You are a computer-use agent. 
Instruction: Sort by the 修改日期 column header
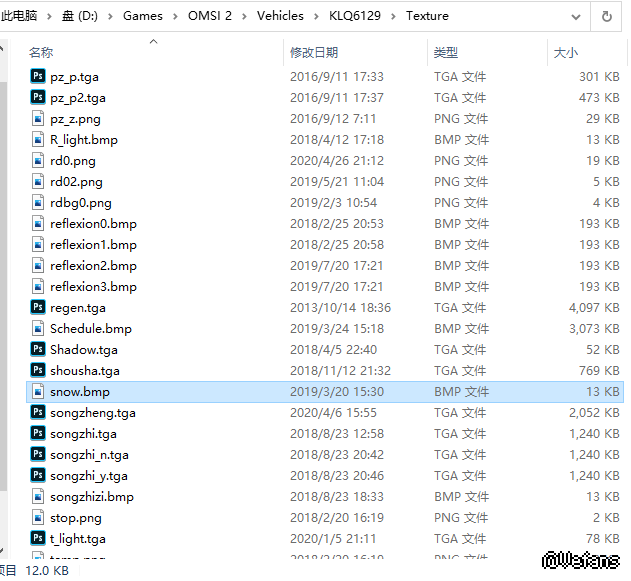coord(314,52)
